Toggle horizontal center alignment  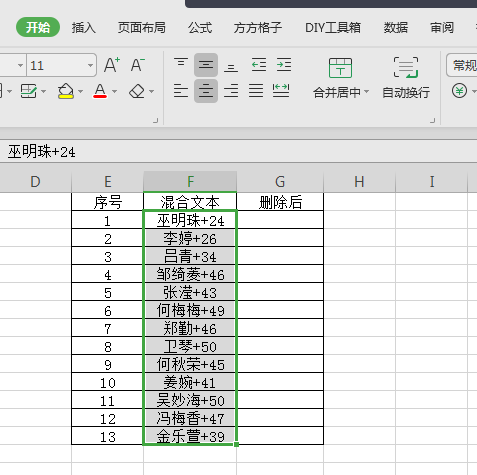tap(206, 91)
